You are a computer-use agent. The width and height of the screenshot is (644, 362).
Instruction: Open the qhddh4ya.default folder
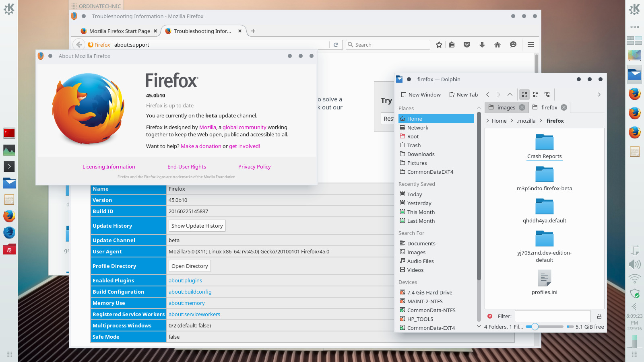coord(545,211)
